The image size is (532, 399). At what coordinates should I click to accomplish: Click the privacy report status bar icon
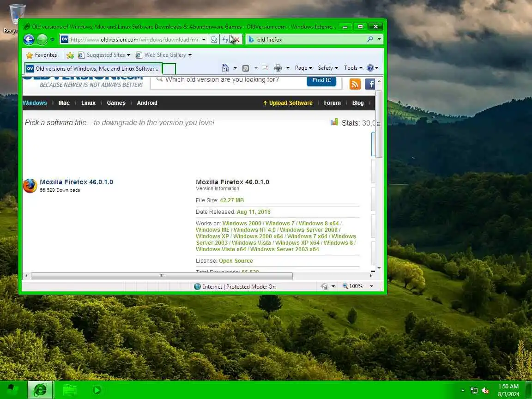[x=324, y=287]
